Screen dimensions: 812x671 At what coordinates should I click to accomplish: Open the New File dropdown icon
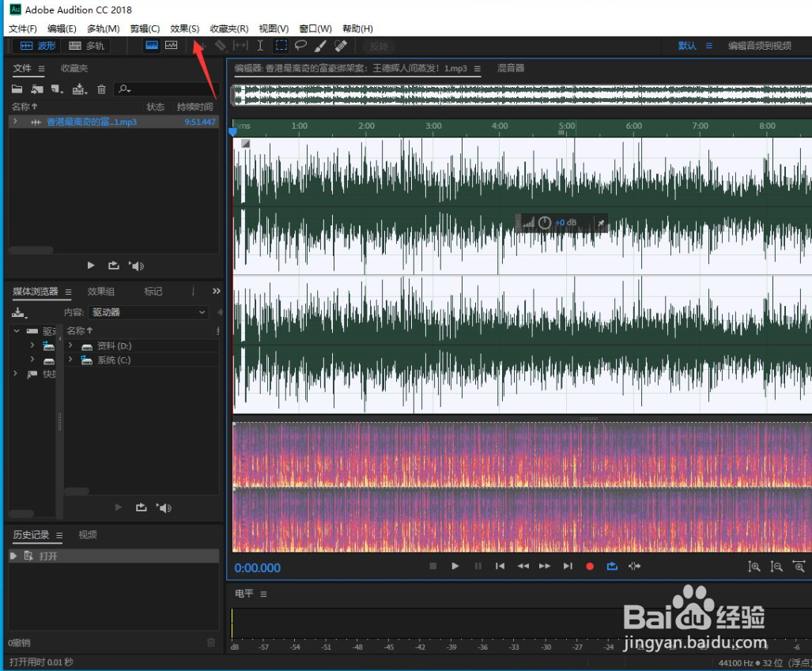tap(57, 89)
